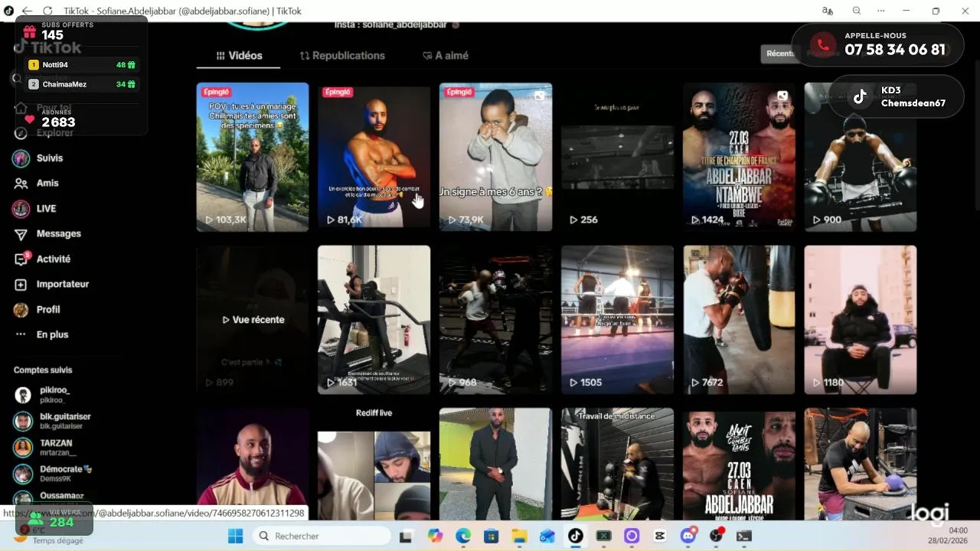Click the TikTok app icon in the taskbar

(x=575, y=536)
